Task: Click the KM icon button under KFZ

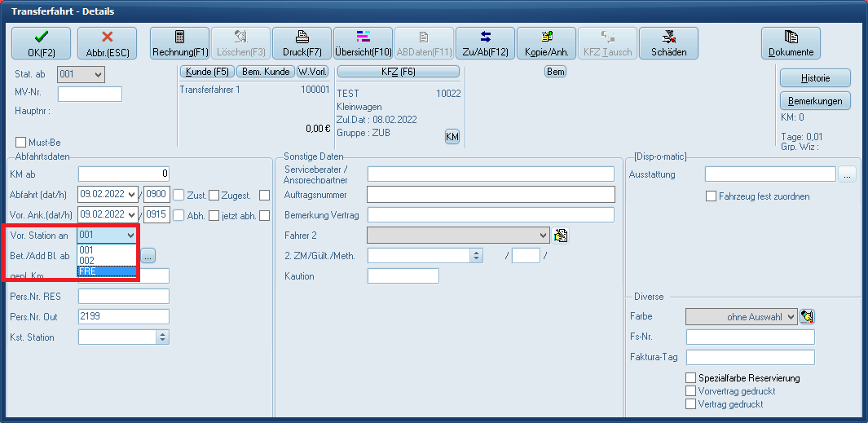Action: pos(452,136)
